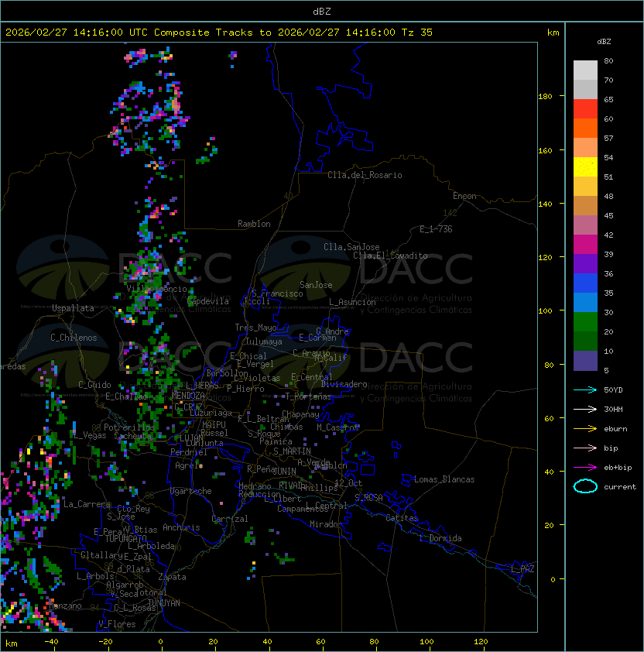Click the MENDOZA city label on map
Viewport: 644px width, 652px height.
[x=188, y=396]
